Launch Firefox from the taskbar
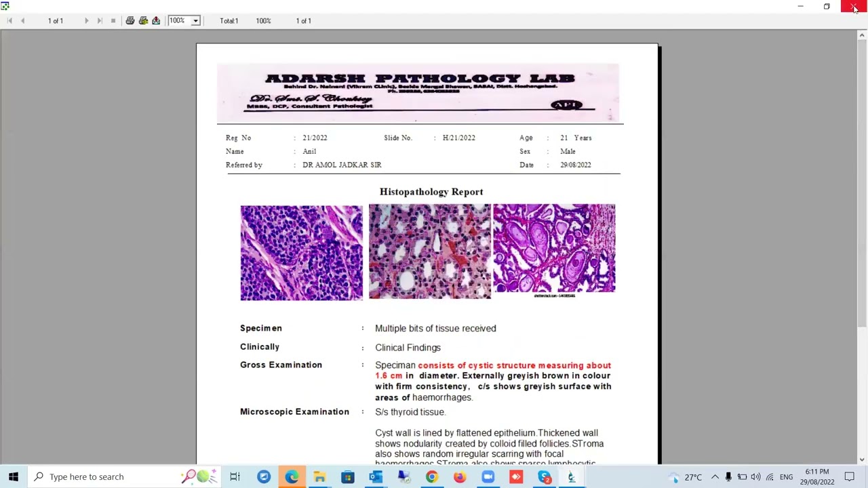868x488 pixels. pos(460,476)
